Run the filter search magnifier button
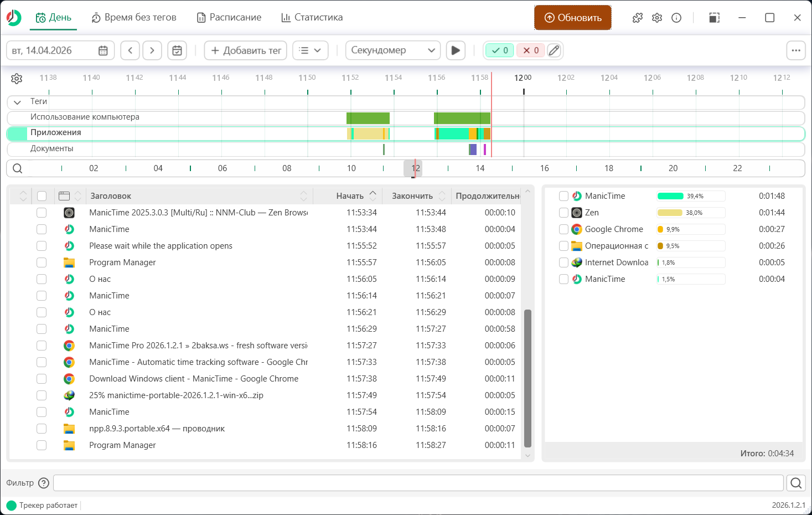 tap(796, 483)
